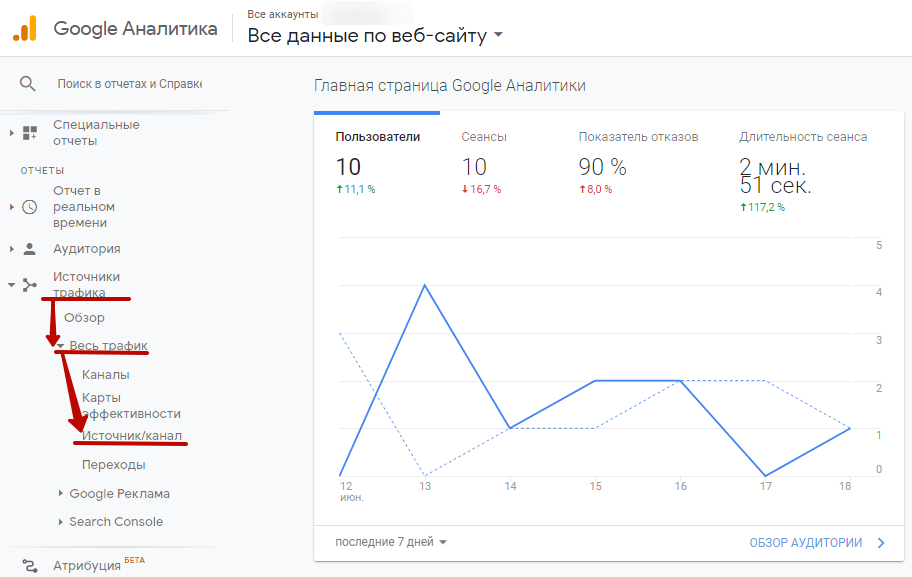Click the clock icon for realtime report
The width and height of the screenshot is (912, 577).
click(x=30, y=206)
